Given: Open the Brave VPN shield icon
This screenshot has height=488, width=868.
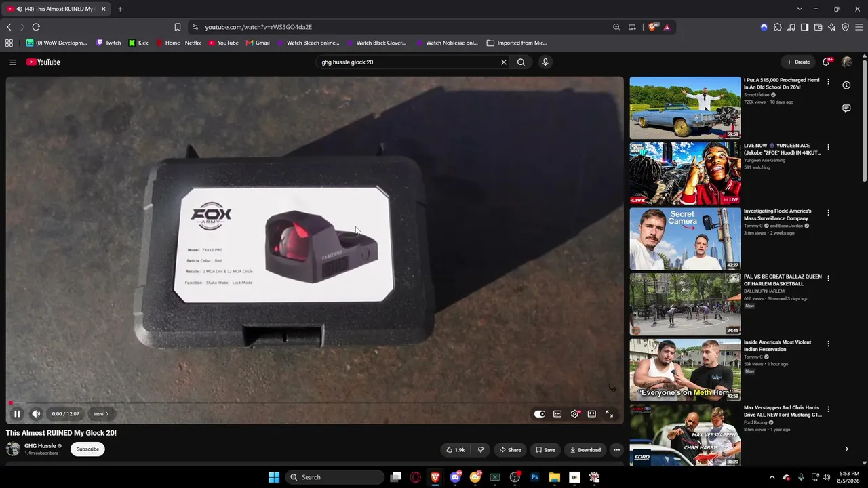Looking at the screenshot, I should click(845, 27).
